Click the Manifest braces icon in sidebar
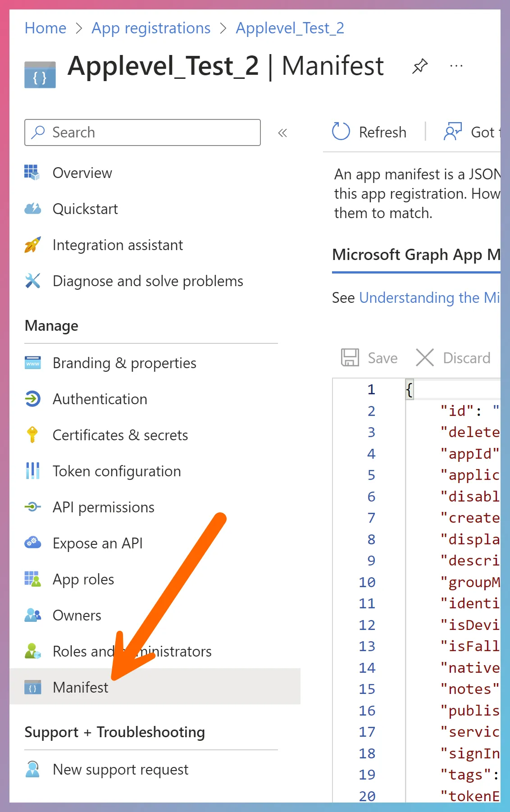The image size is (510, 812). 32,687
